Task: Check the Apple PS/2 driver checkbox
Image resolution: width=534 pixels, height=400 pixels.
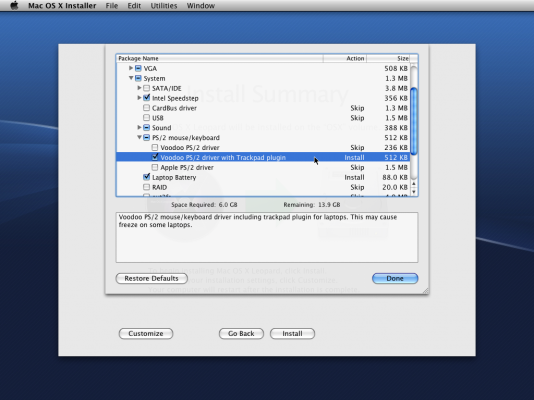Action: [x=155, y=167]
